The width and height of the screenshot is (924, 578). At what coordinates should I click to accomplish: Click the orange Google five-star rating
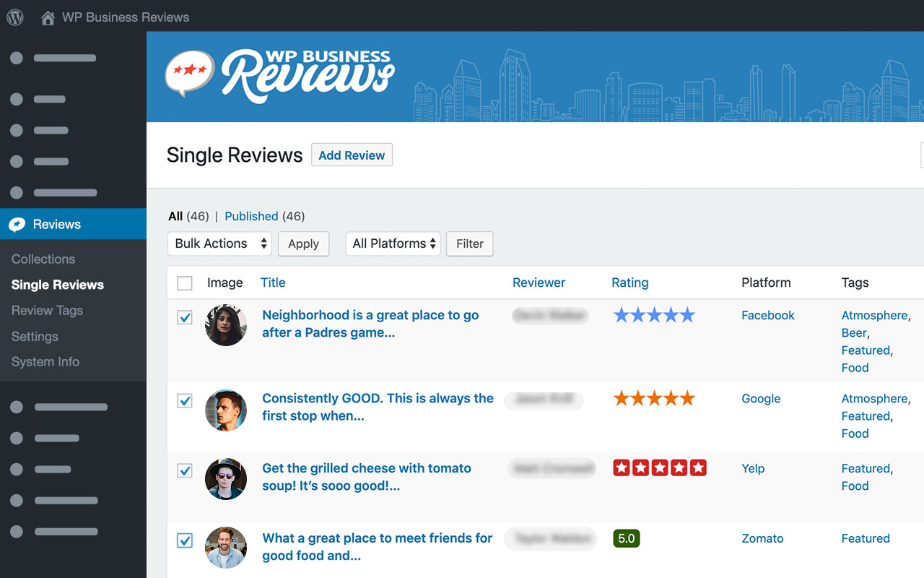[653, 397]
